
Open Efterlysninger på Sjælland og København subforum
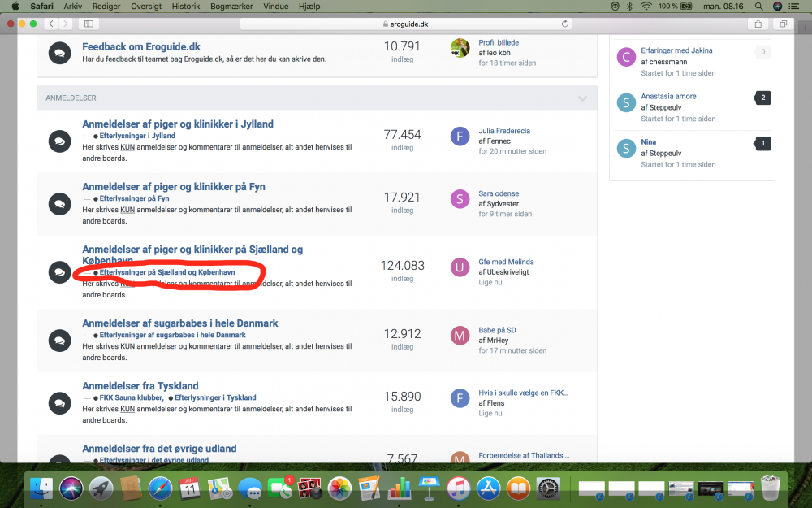[x=167, y=272]
